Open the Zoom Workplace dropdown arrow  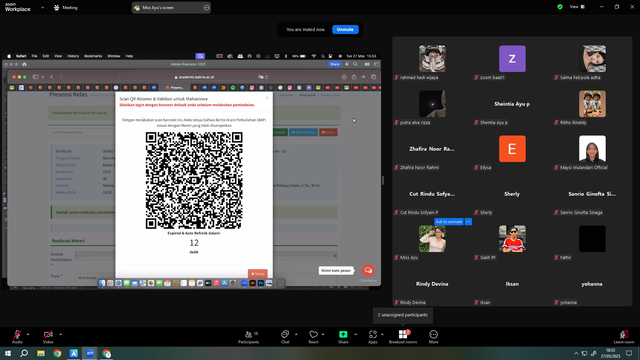click(x=42, y=7)
